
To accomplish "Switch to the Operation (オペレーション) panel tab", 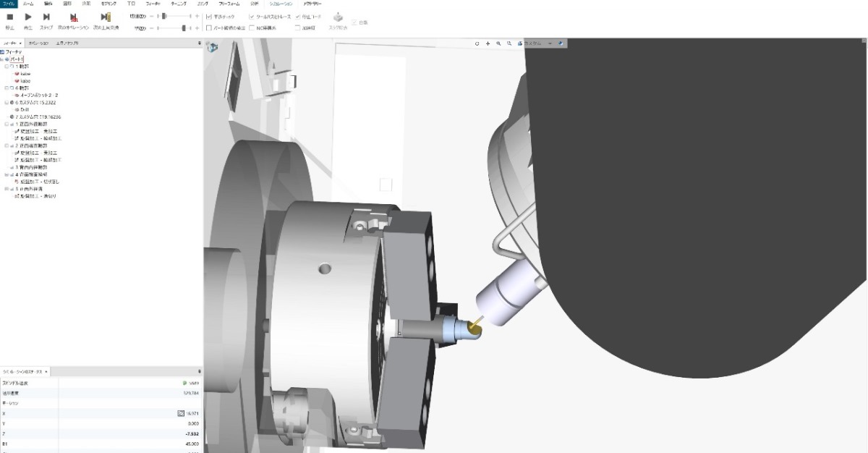I will coord(38,43).
